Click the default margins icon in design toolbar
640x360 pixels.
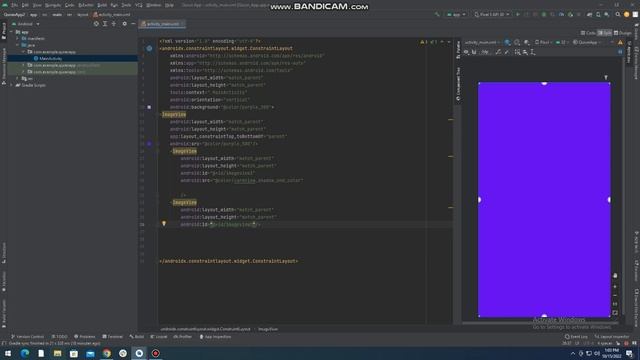(485, 52)
